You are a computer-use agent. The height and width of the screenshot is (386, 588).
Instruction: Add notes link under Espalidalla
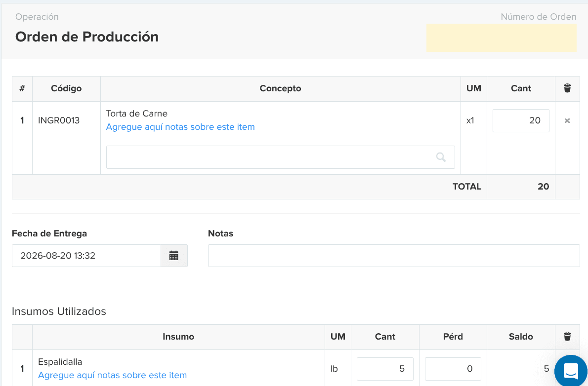pos(113,375)
